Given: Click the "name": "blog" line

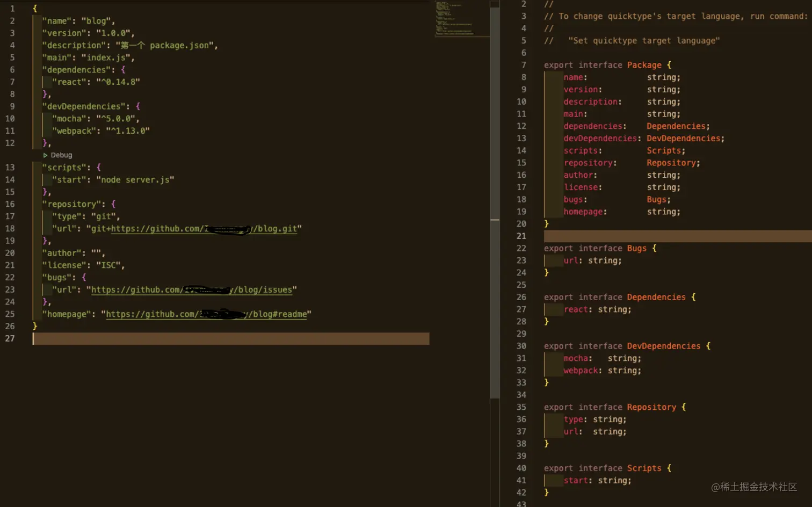Looking at the screenshot, I should (x=78, y=21).
